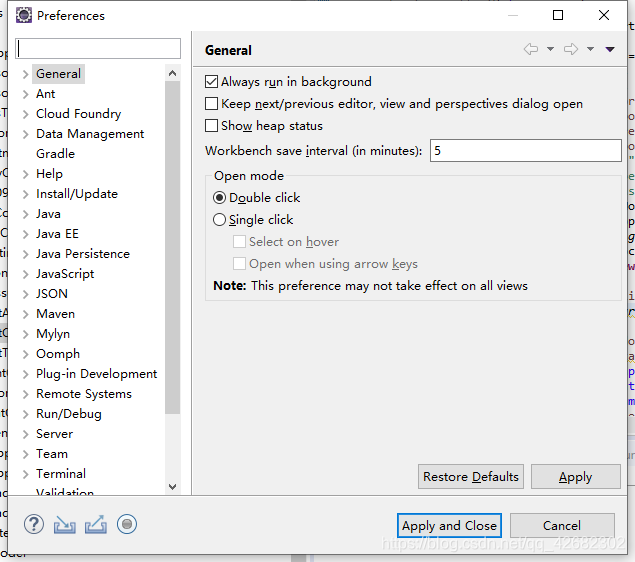Open the back history dropdown arrow

(x=550, y=49)
